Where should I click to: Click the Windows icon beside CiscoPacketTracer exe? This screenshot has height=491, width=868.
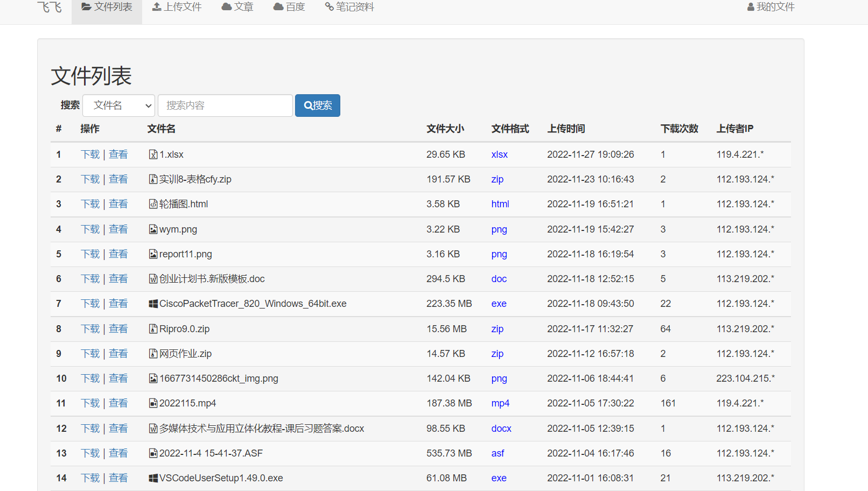[153, 304]
